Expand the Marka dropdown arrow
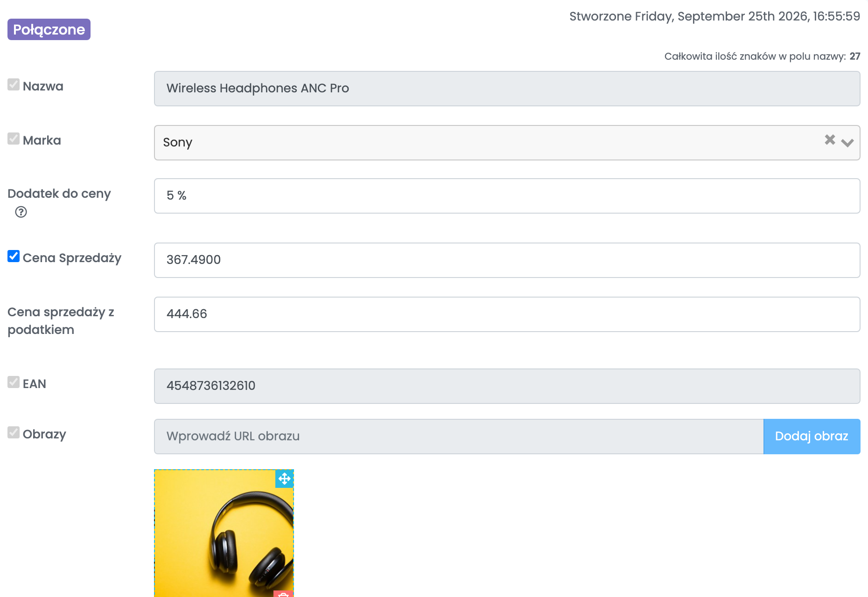The image size is (868, 597). [x=847, y=143]
